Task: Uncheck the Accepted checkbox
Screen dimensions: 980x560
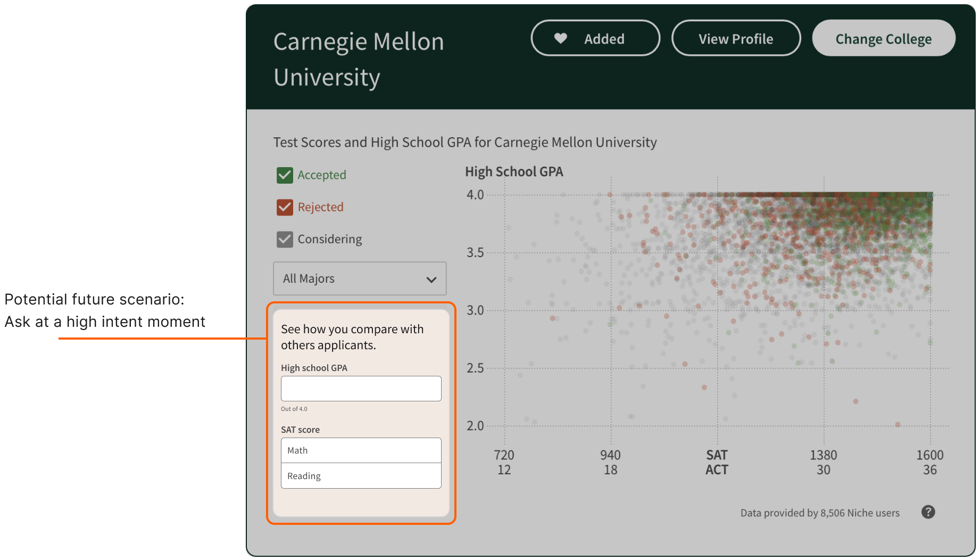Action: 285,175
